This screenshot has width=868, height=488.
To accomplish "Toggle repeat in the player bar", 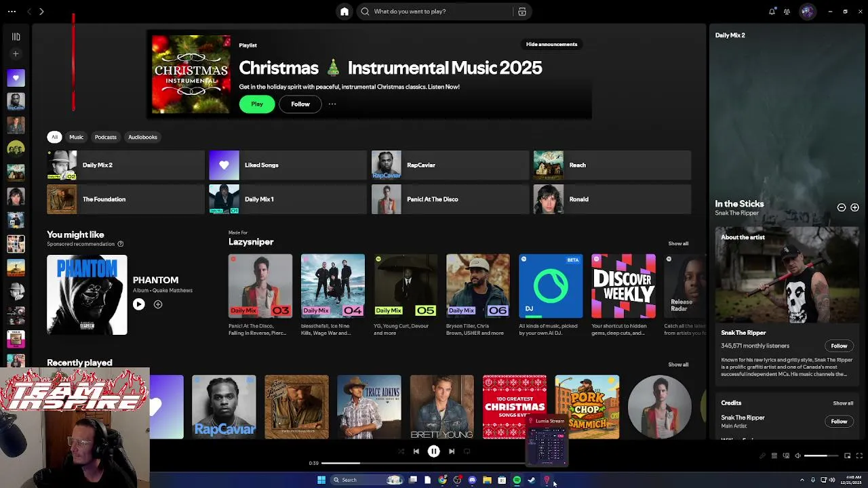I will [x=467, y=451].
